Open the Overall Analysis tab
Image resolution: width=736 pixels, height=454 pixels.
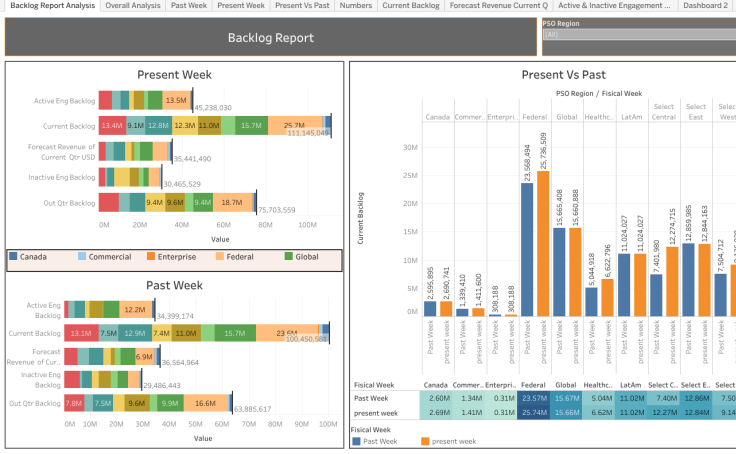pos(132,6)
